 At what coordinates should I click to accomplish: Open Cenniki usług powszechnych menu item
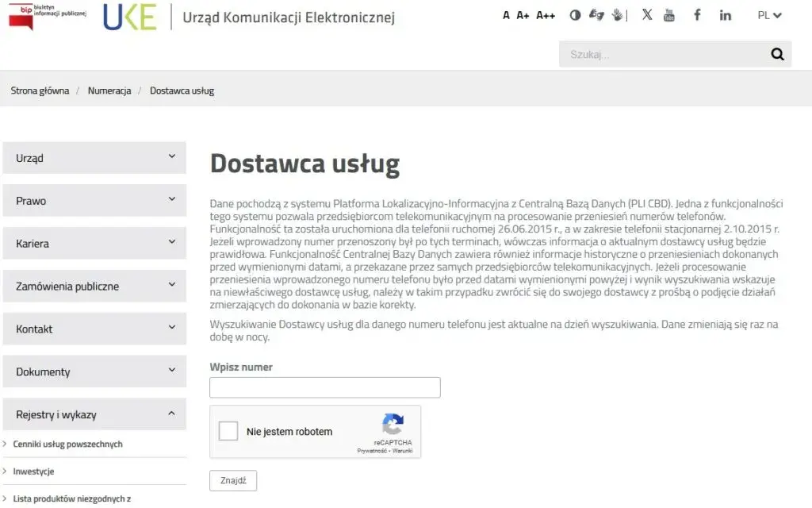click(x=68, y=444)
